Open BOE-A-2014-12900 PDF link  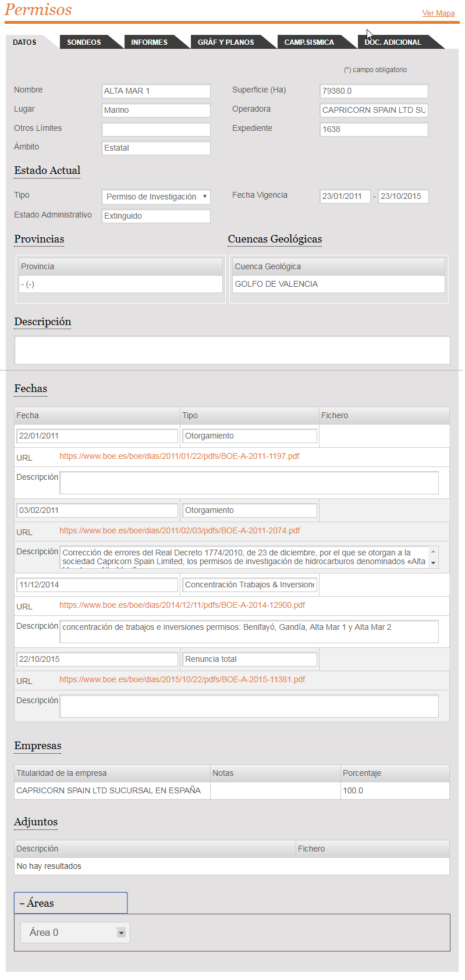pyautogui.click(x=182, y=605)
